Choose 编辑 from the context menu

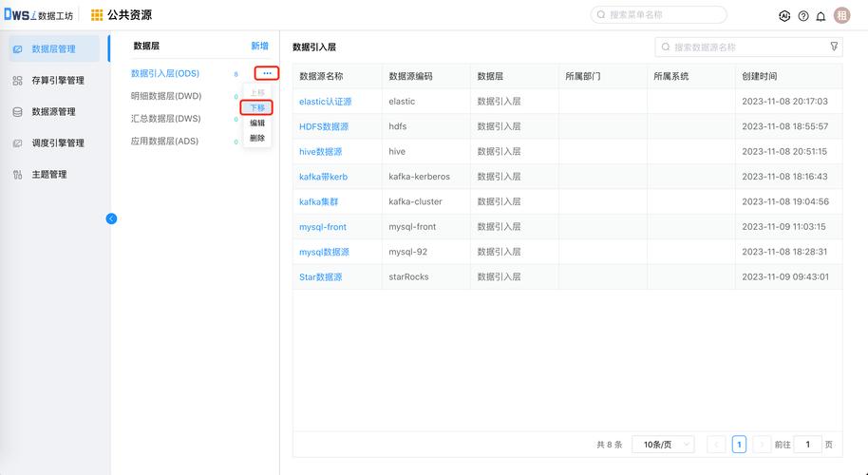point(257,123)
